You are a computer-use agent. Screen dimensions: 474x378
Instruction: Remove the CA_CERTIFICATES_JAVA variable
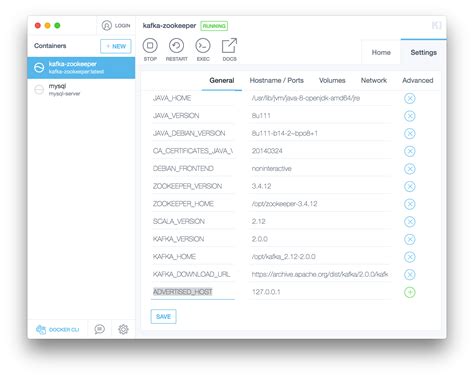[x=410, y=151]
